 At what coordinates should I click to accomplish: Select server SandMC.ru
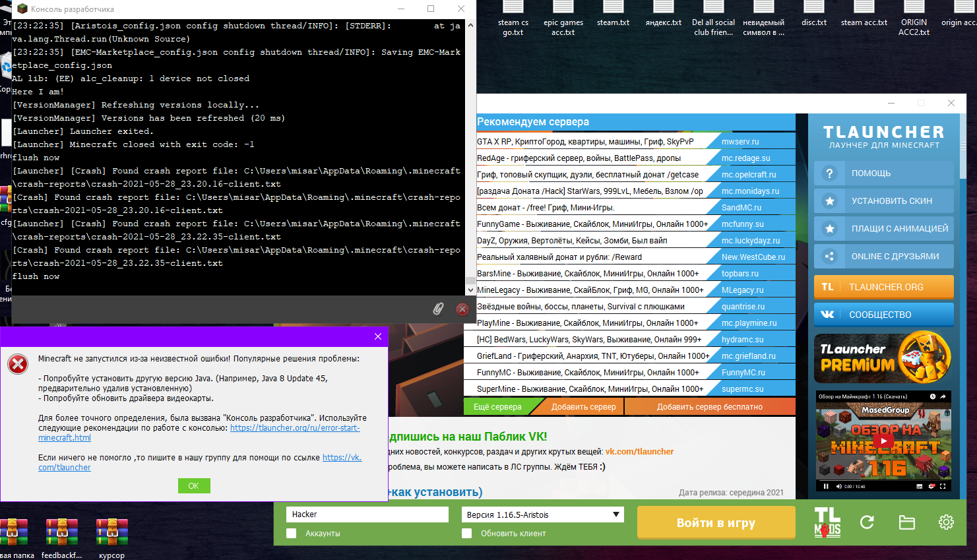coord(741,208)
